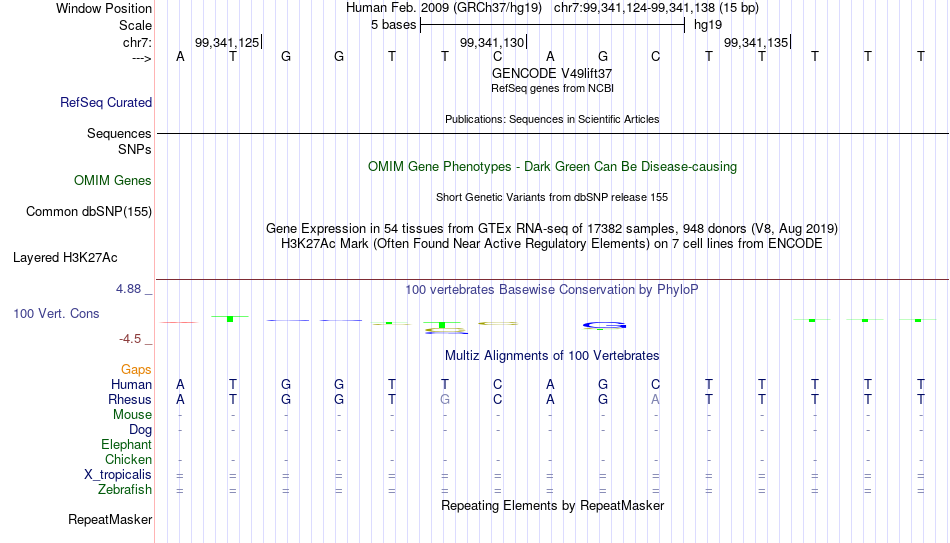Click the -4.5 lower conservation value
Viewport: 950px width, 543px height.
[130, 339]
